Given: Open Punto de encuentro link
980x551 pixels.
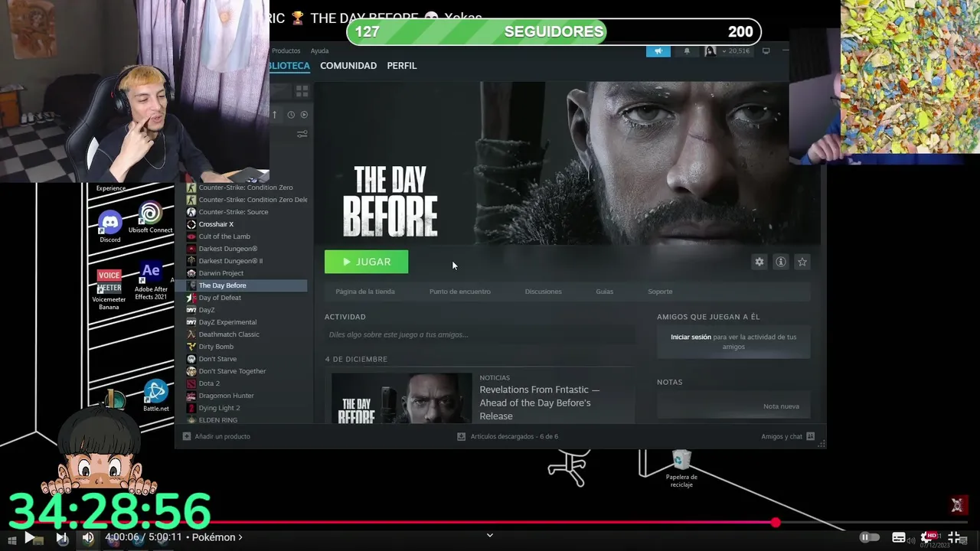Looking at the screenshot, I should click(460, 292).
